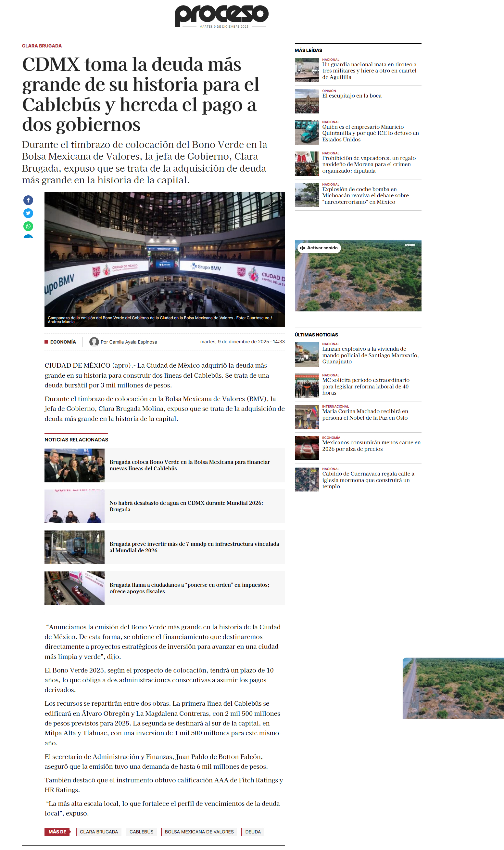Read María Corina Machado Nobel article
Viewport: 504px width, 850px height.
[365, 415]
